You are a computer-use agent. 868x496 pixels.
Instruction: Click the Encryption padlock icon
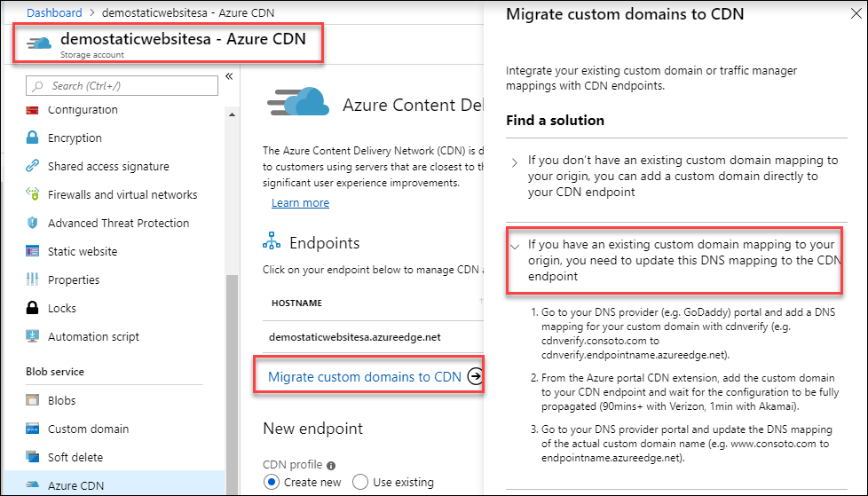[32, 138]
